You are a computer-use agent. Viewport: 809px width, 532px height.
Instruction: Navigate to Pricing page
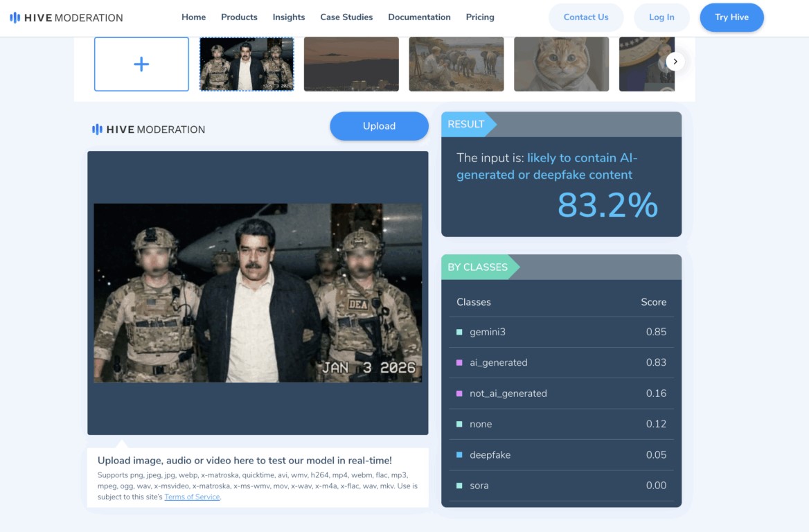480,17
